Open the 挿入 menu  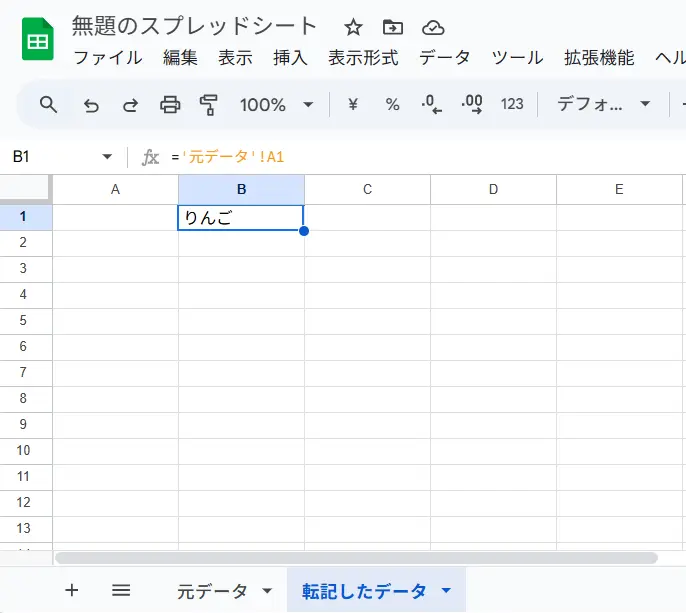[290, 58]
